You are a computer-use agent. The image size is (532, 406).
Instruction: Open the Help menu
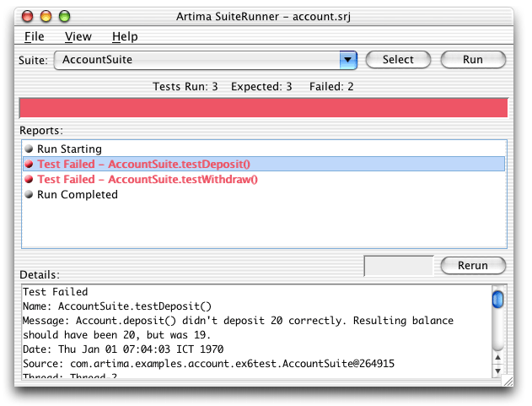125,36
